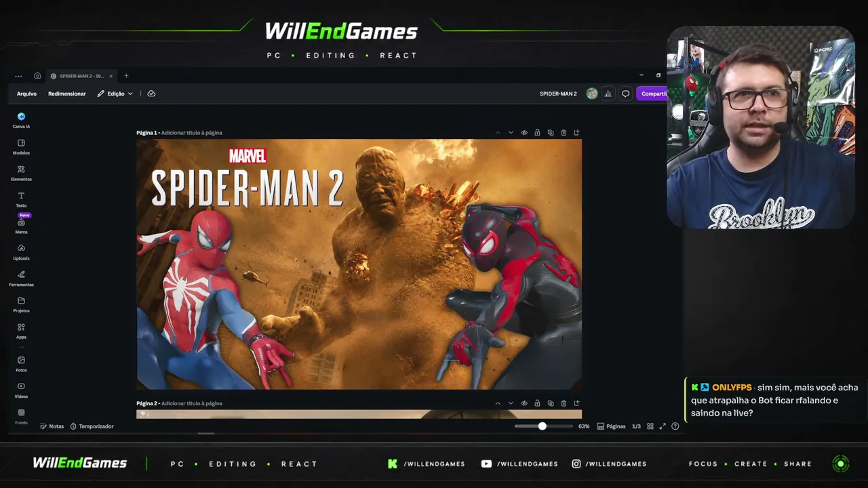Duplicate Página 1
This screenshot has width=868, height=488.
click(x=551, y=133)
